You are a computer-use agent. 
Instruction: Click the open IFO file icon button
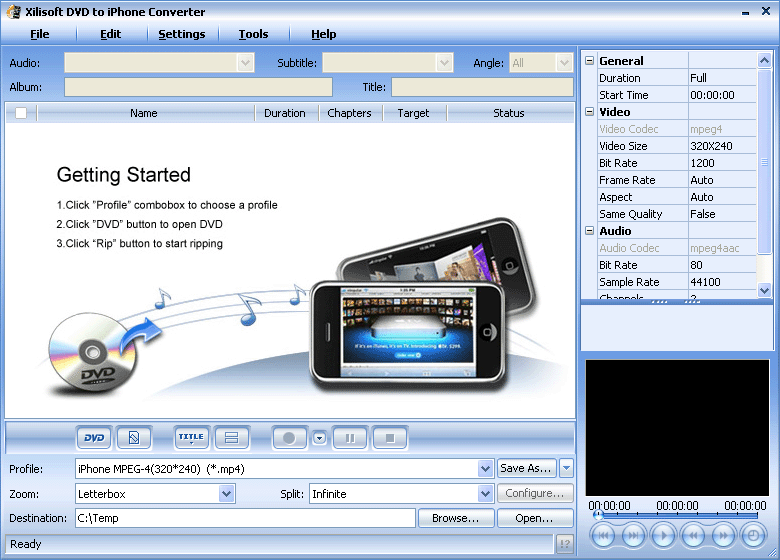click(134, 438)
